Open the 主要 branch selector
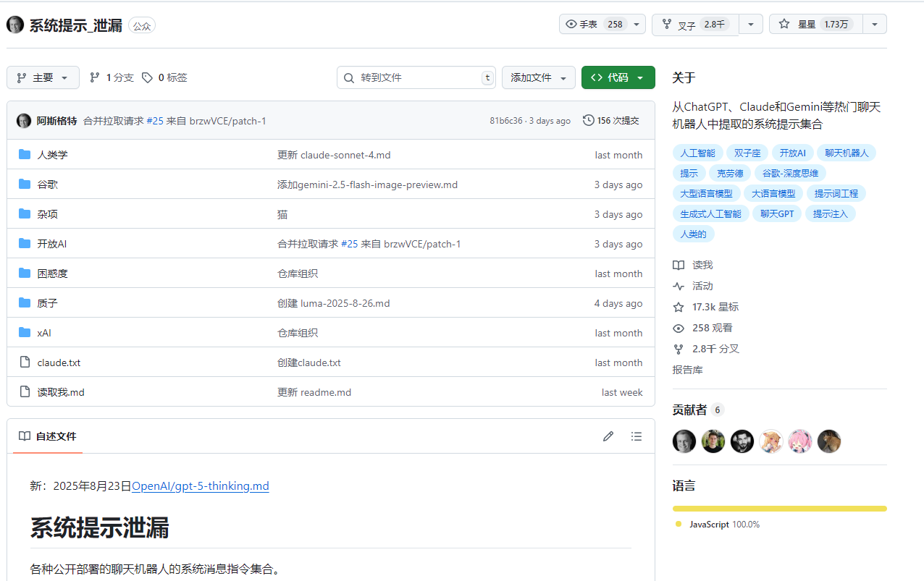The height and width of the screenshot is (581, 924). [43, 77]
